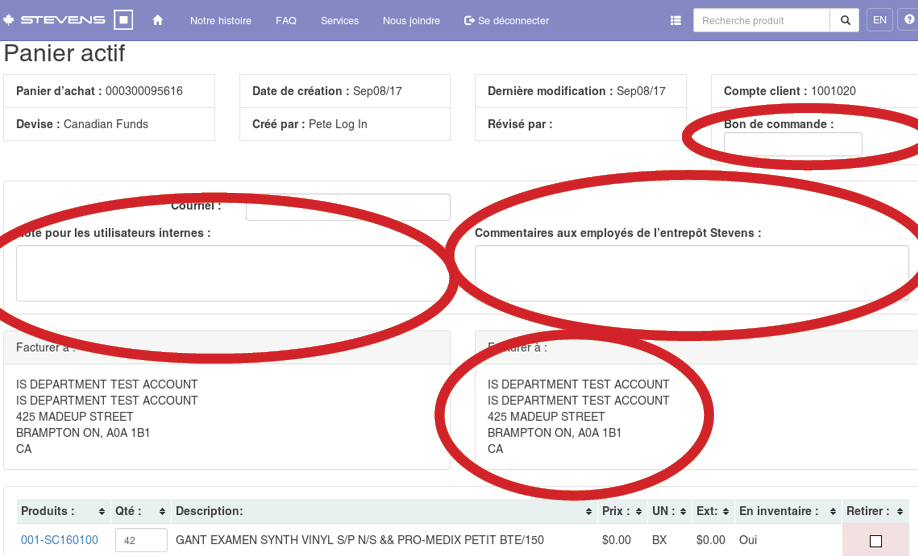Screen dimensions: 918x556
Task: Focus the Recherche produit search box
Action: pos(761,20)
